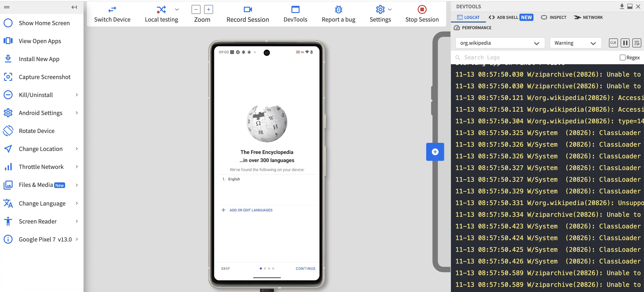
Task: Select LOGCAT tab in DevTools
Action: pyautogui.click(x=468, y=17)
